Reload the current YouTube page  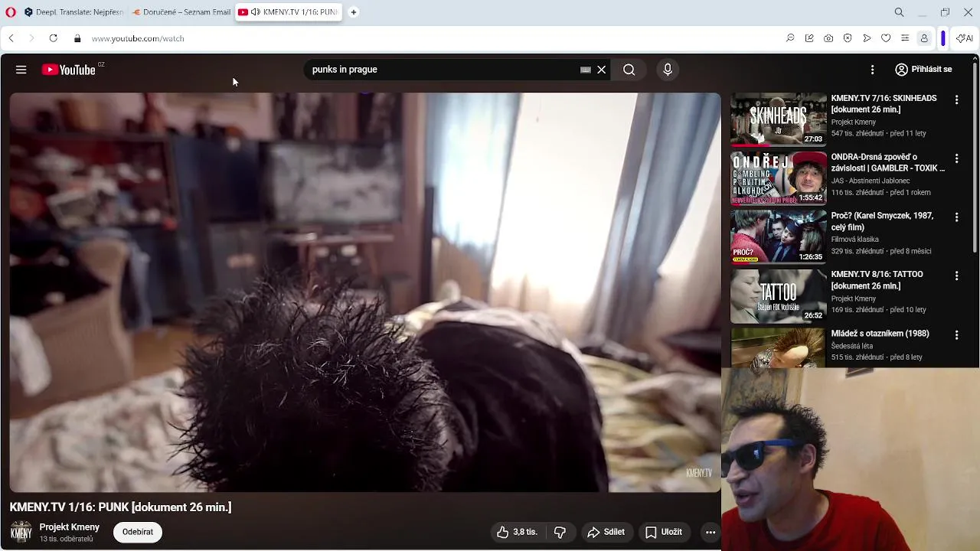pos(53,38)
